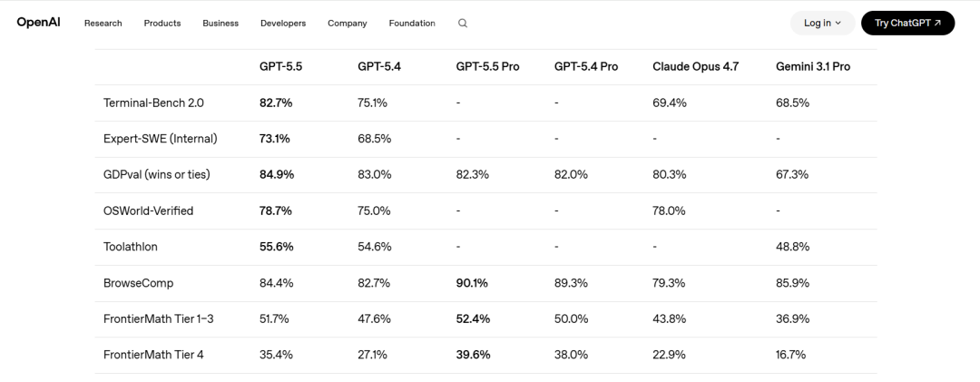Go to the Foundation page

(x=412, y=24)
